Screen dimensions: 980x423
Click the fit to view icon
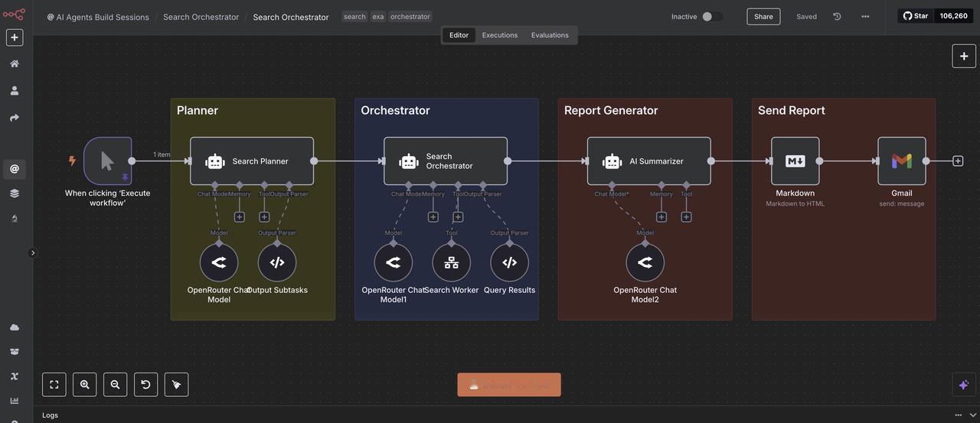coord(54,384)
